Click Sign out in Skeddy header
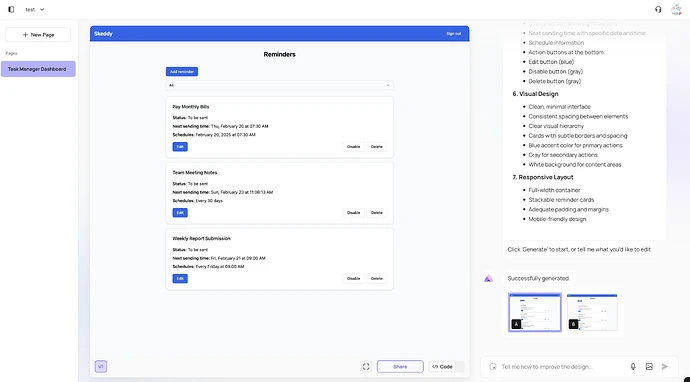The height and width of the screenshot is (382, 690). coord(454,33)
